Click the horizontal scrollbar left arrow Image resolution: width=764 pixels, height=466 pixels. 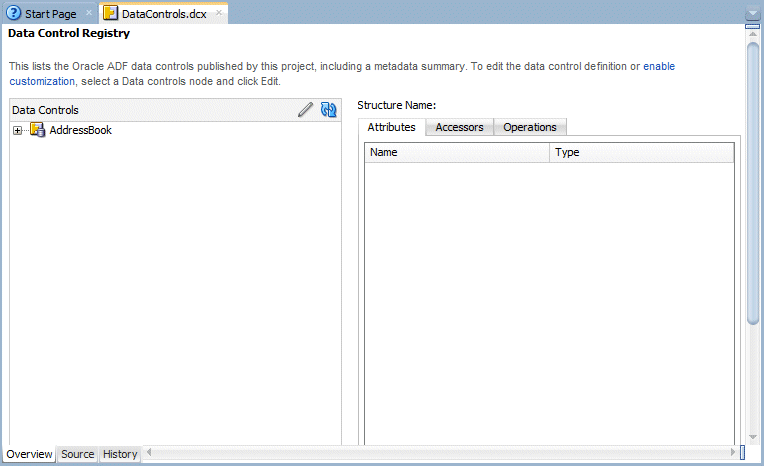[149, 452]
